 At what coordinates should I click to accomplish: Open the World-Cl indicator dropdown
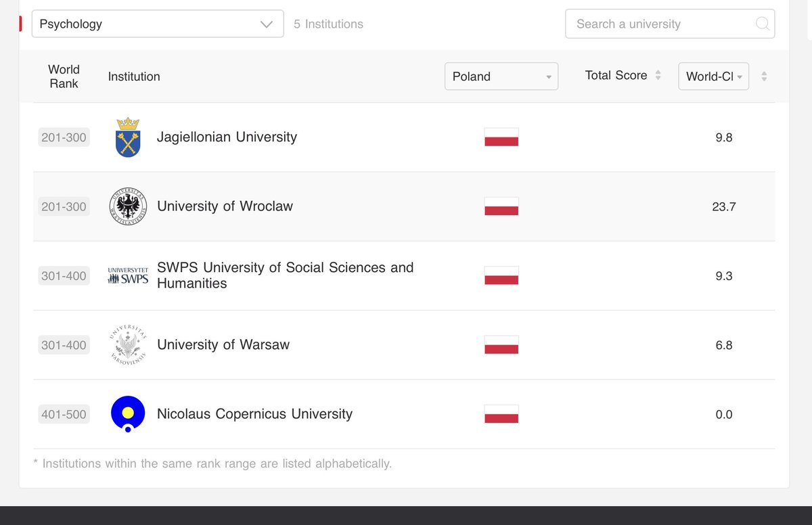pos(714,76)
